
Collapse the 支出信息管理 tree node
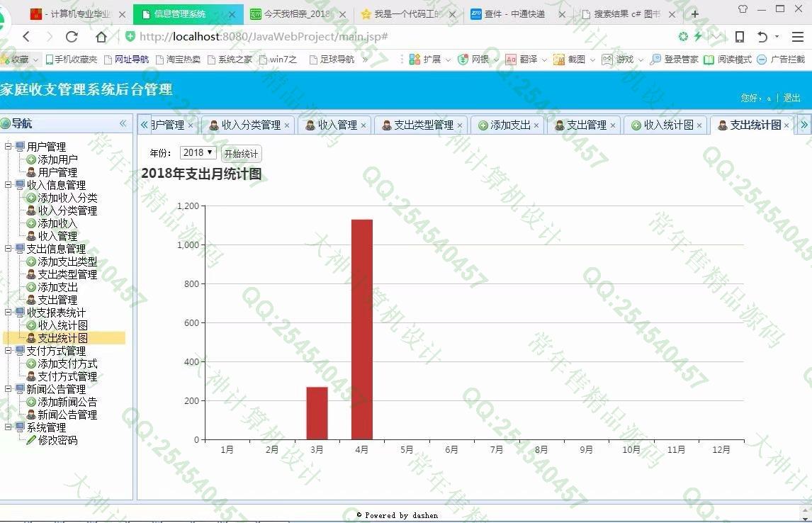click(x=8, y=249)
